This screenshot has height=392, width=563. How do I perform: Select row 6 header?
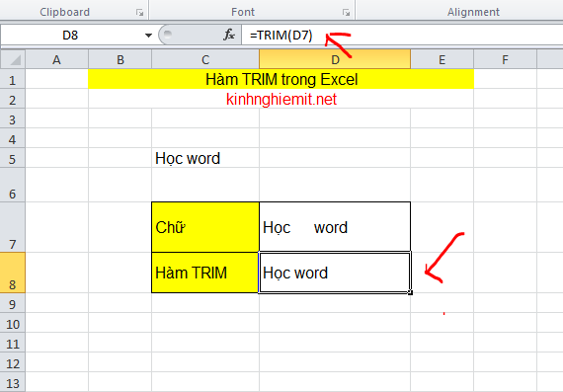(x=13, y=185)
